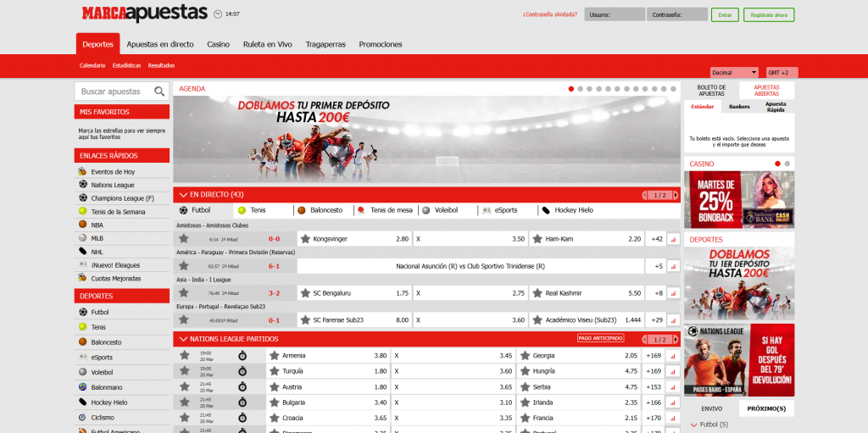
Task: Open Apuestas en directo tab
Action: [160, 44]
